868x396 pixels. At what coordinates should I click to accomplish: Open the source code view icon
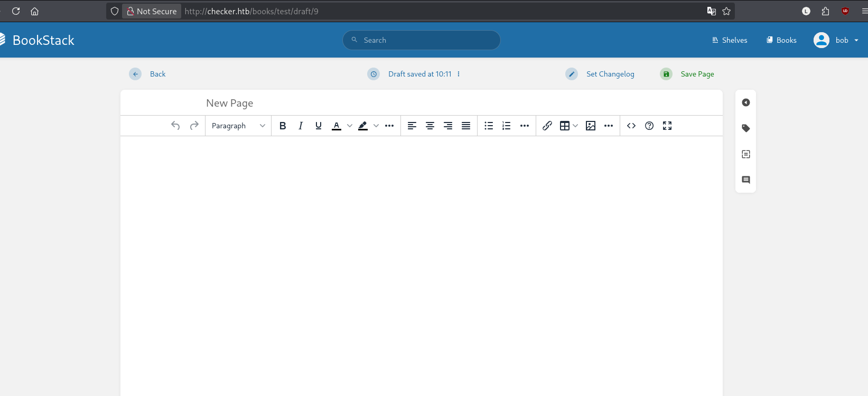pos(631,126)
